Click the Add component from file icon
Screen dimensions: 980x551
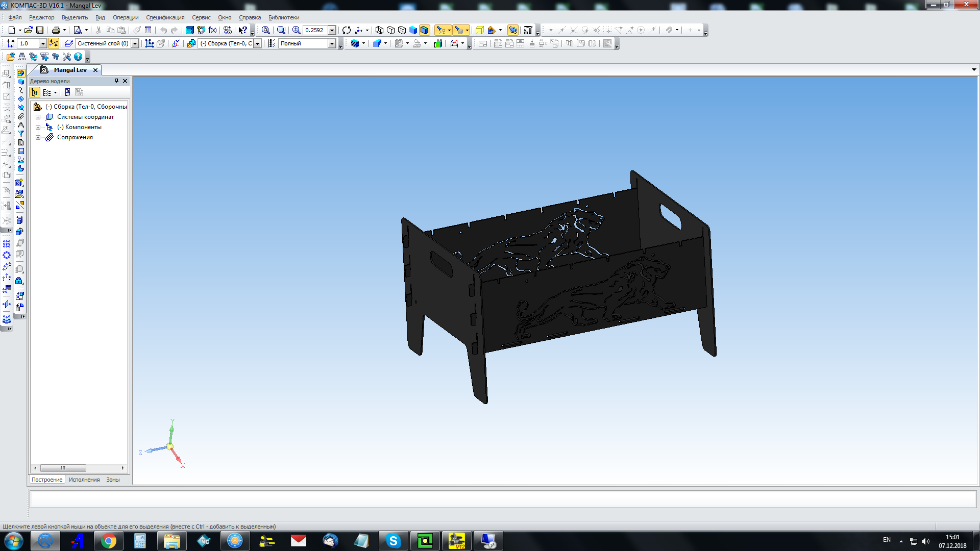click(x=19, y=194)
